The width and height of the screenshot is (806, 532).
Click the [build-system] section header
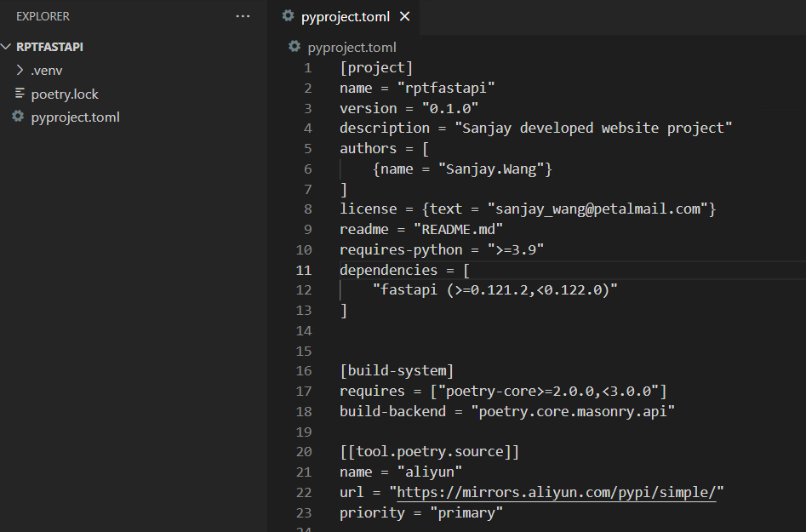pos(397,371)
